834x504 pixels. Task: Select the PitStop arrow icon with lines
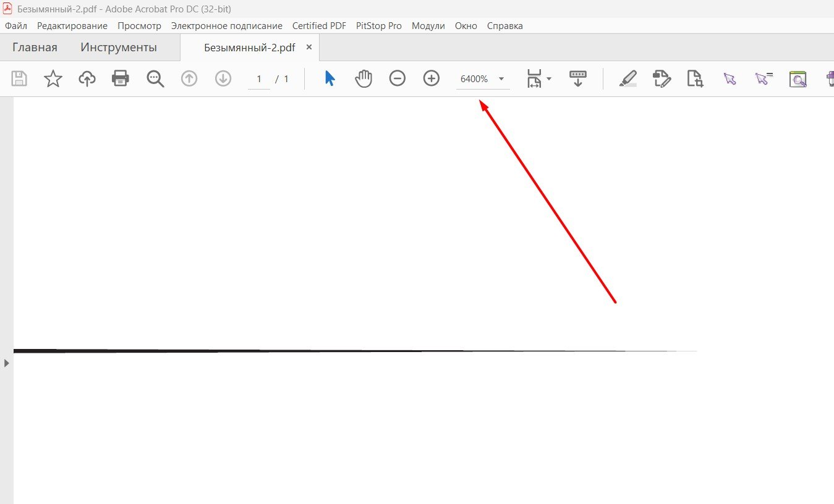[x=764, y=78]
